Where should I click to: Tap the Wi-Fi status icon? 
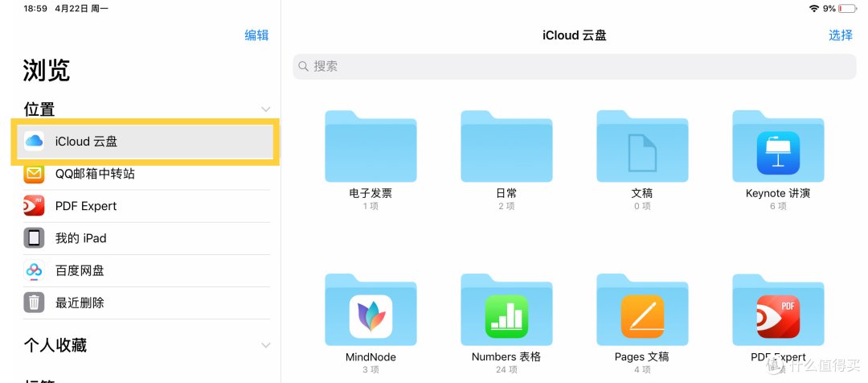813,8
